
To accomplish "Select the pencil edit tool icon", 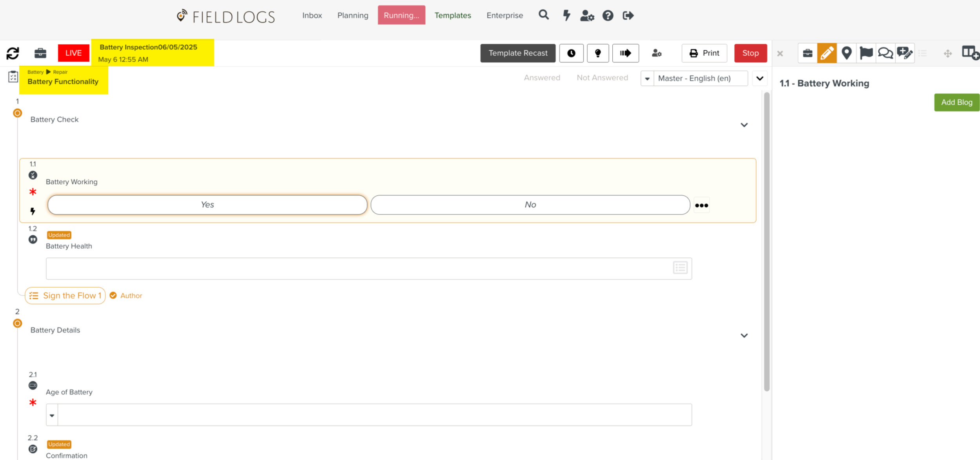I will (x=827, y=53).
